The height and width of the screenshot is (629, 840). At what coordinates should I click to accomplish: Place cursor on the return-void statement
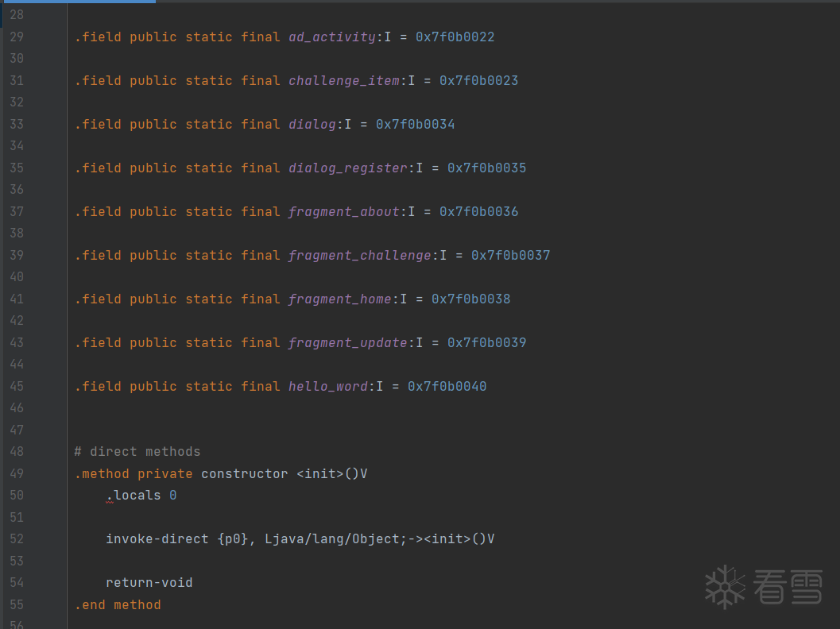tap(149, 583)
